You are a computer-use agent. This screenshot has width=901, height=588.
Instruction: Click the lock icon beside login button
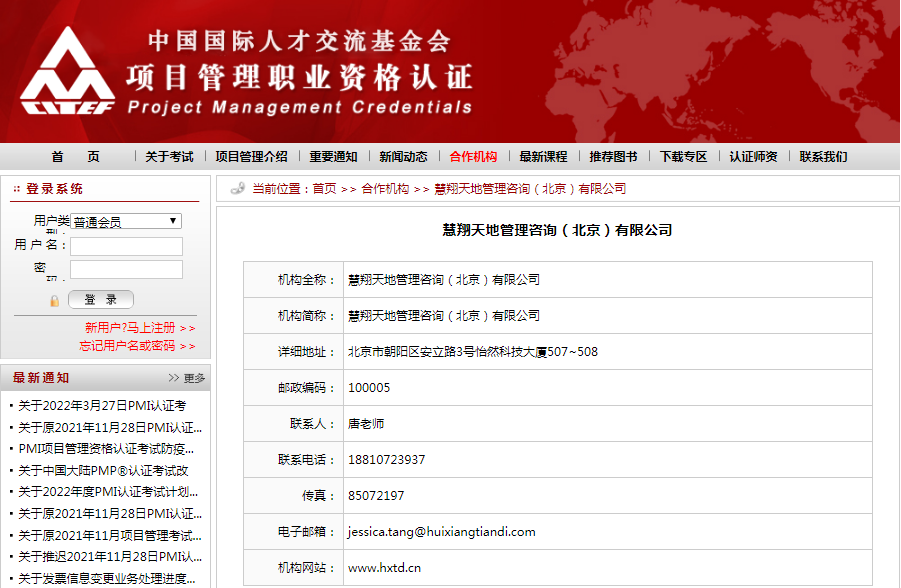54,300
